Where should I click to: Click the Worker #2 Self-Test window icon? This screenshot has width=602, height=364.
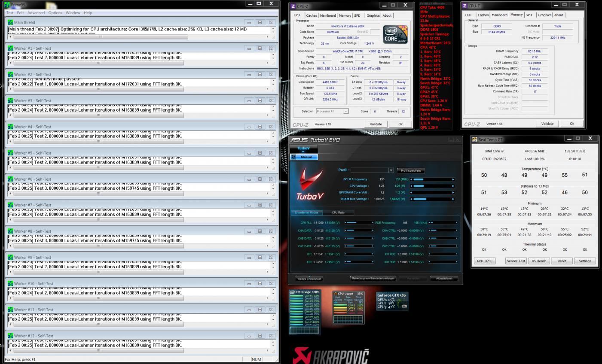click(x=11, y=74)
